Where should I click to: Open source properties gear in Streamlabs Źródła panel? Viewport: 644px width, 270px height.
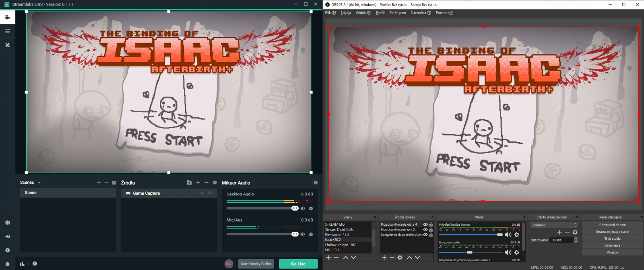pos(215,183)
